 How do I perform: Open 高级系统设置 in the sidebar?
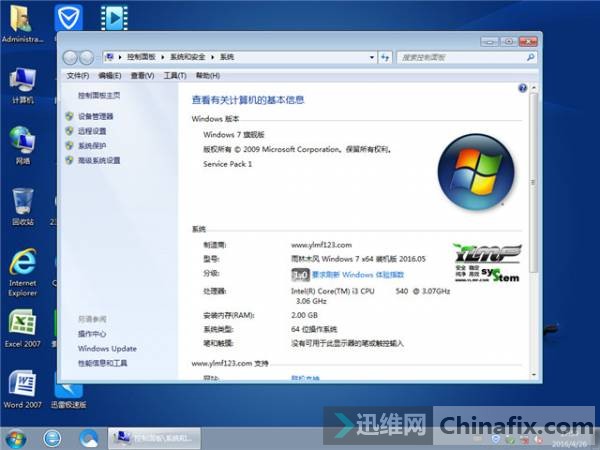pos(99,161)
